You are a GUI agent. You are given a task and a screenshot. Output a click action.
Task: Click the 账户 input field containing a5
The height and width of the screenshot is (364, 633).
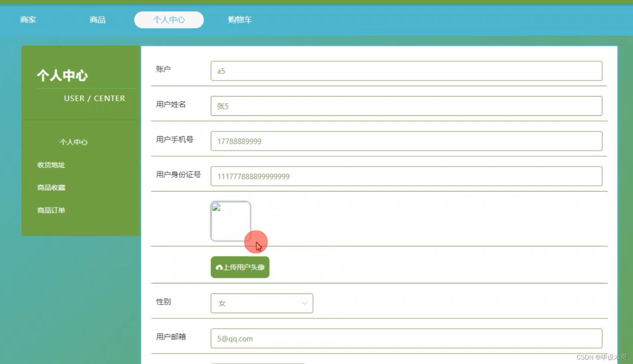[x=407, y=71]
